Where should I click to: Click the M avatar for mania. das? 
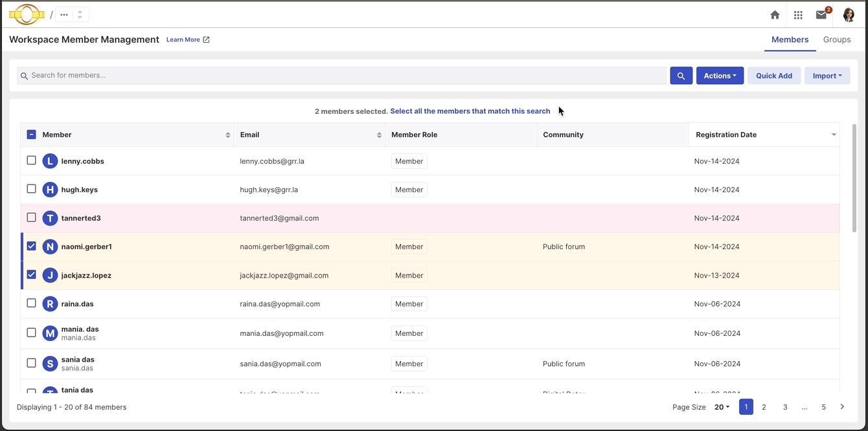click(50, 333)
